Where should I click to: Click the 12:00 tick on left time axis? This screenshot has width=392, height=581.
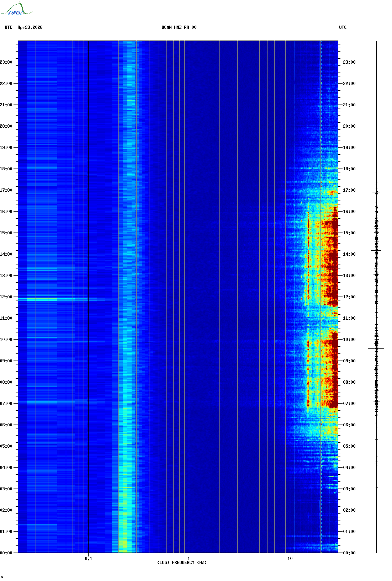pos(6,297)
